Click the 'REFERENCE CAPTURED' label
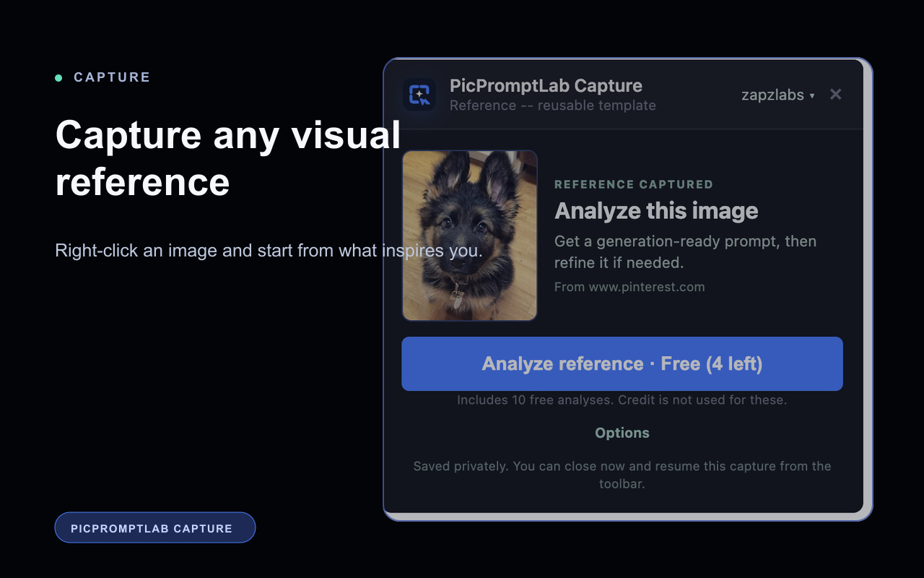Image resolution: width=924 pixels, height=578 pixels. coord(634,184)
